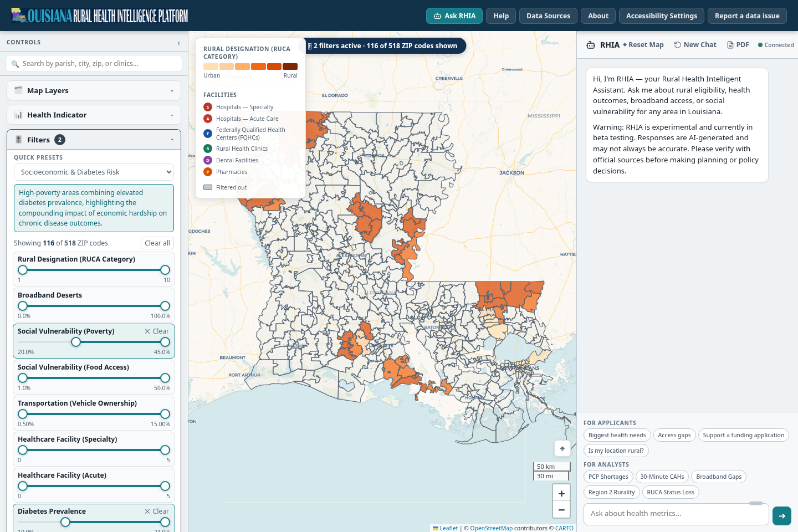Click Clear all filters

click(157, 243)
